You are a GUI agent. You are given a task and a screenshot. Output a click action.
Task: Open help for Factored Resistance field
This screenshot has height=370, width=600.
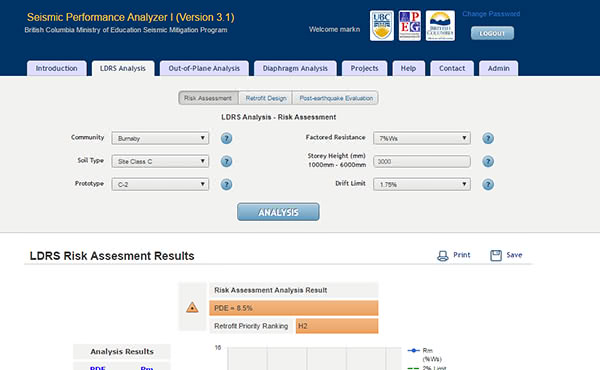coord(488,138)
